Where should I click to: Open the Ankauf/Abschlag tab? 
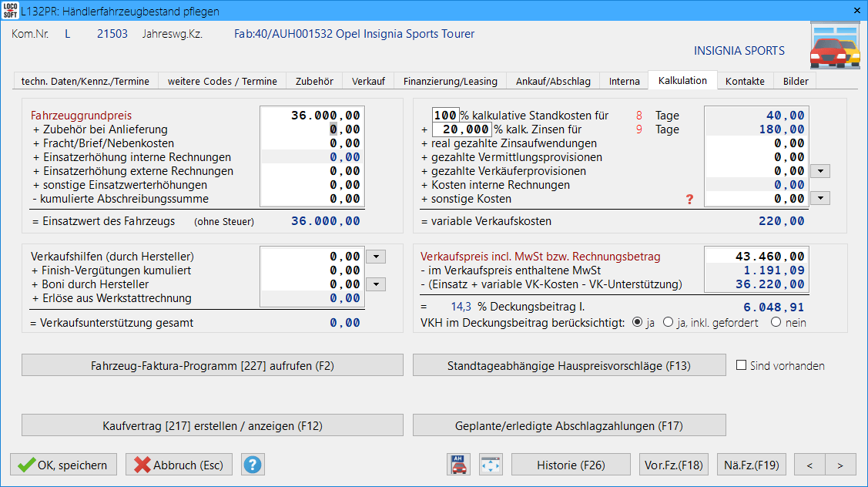[x=553, y=81]
